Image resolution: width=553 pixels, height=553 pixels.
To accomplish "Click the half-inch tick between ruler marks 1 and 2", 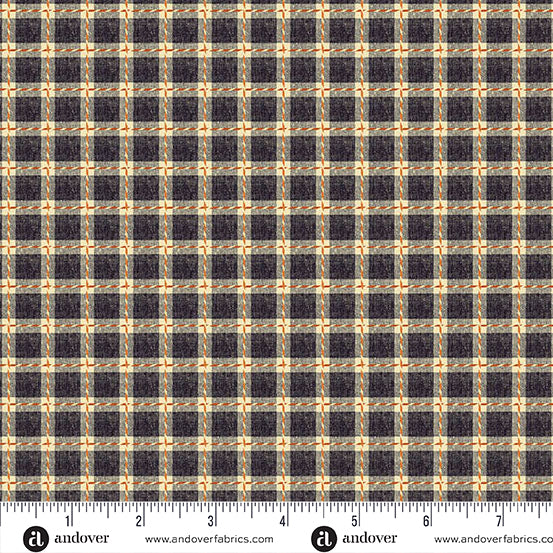I will click(108, 510).
